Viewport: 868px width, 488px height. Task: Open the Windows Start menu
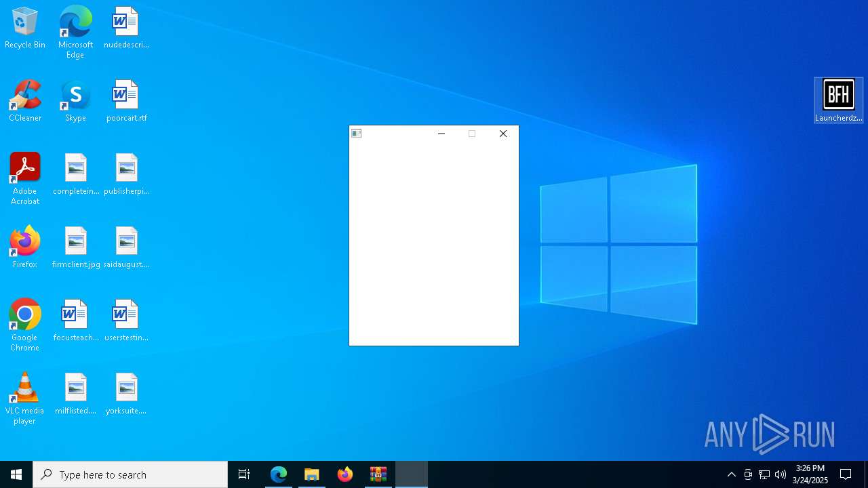pos(16,474)
